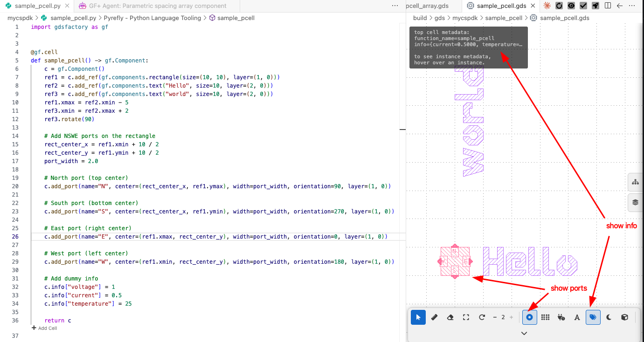Image resolution: width=644 pixels, height=342 pixels.
Task: Click the 'ref1.xmax = ref2.xmin - 5' line
Action: [x=86, y=103]
